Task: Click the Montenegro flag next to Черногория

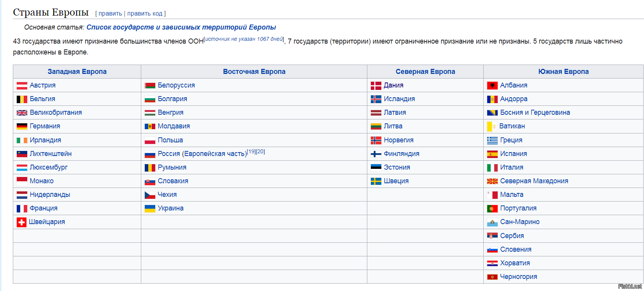Action: click(x=492, y=277)
